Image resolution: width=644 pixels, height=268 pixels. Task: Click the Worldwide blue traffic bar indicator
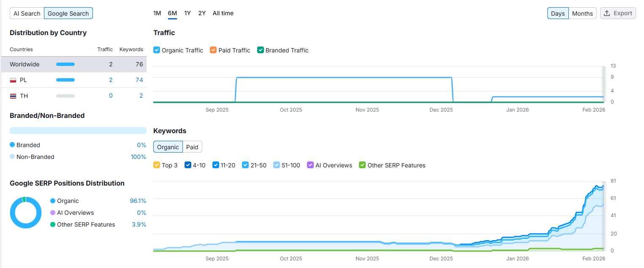coord(65,64)
